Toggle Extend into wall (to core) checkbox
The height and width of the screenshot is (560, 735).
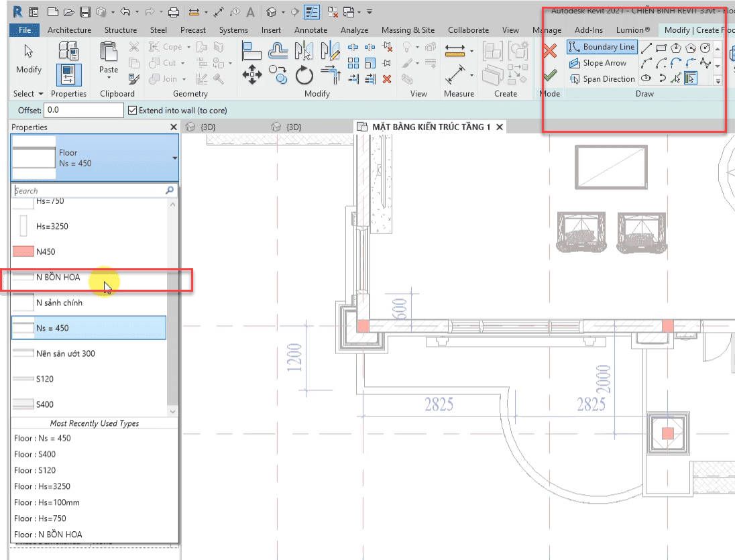132,111
